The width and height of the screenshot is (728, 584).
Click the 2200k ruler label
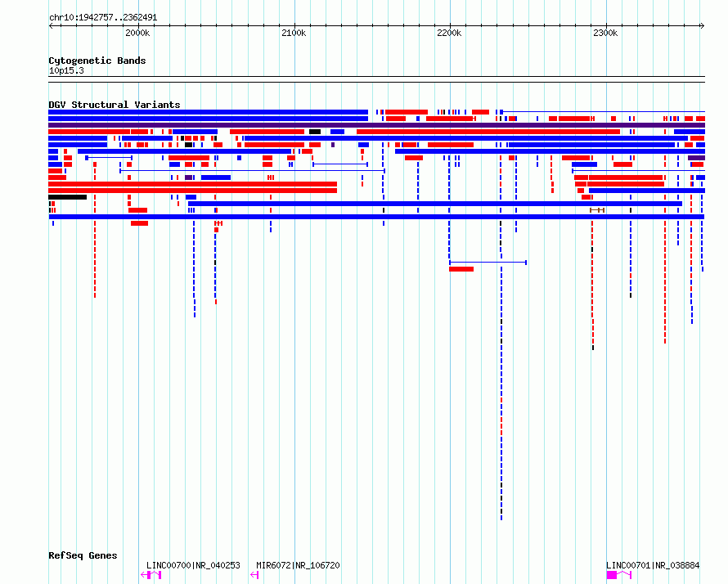(x=449, y=33)
